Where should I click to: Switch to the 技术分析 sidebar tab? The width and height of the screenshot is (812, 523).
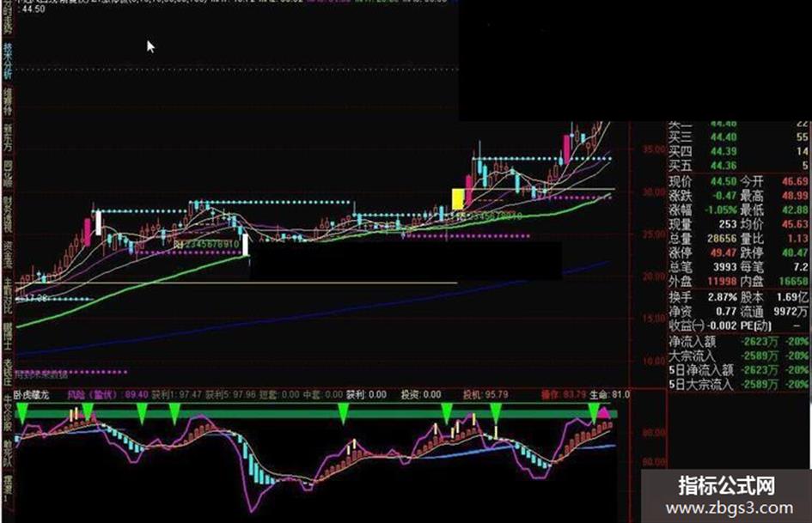click(x=7, y=60)
